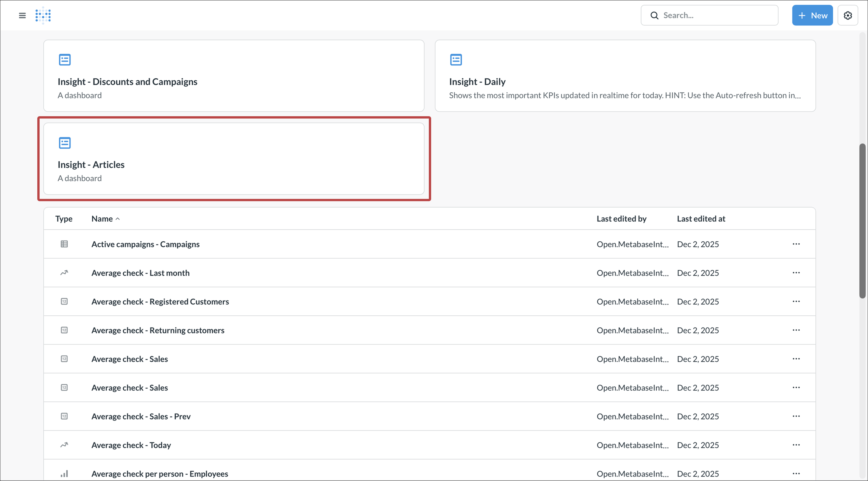Click the New button

[812, 15]
